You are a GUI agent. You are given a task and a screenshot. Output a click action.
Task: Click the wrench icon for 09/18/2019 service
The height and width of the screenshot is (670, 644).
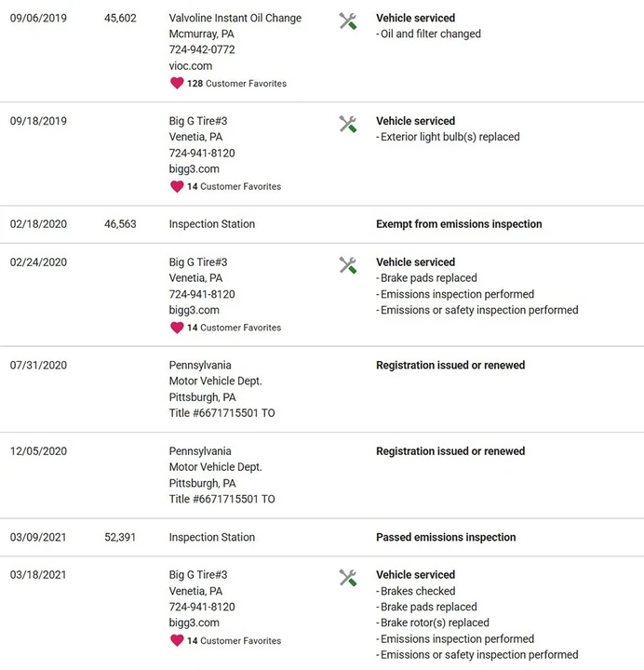[x=348, y=124]
